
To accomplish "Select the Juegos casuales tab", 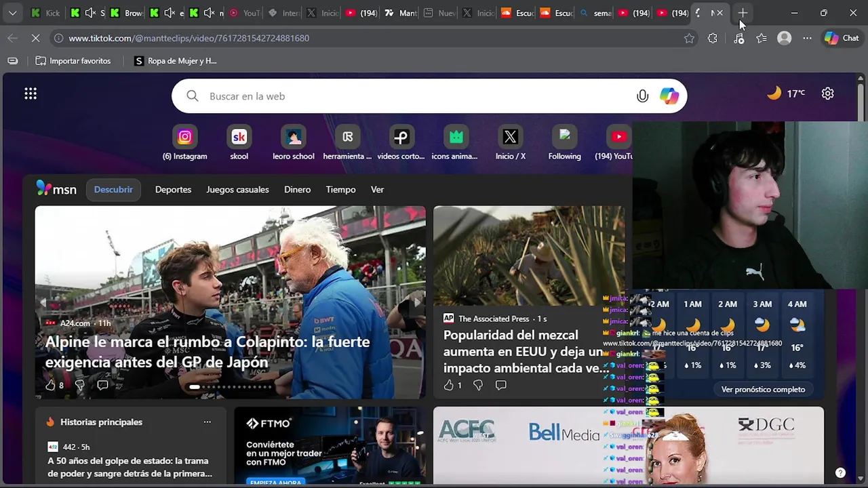I will point(237,190).
